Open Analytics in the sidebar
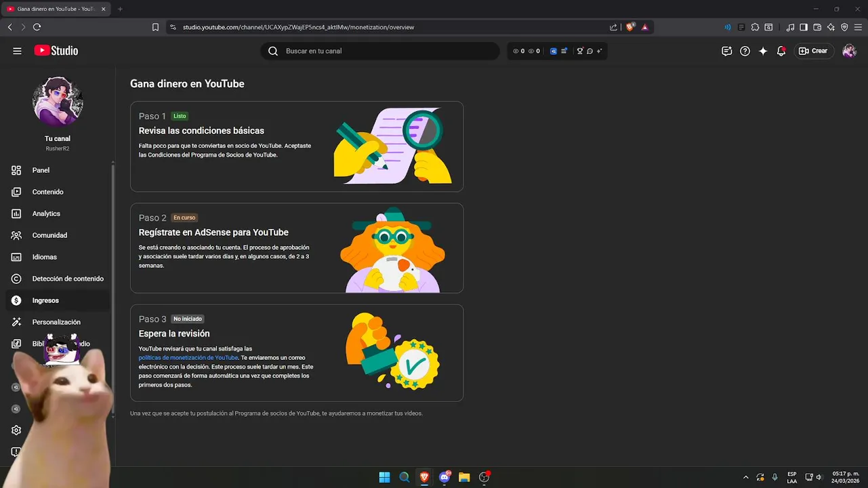868x488 pixels. point(58,213)
